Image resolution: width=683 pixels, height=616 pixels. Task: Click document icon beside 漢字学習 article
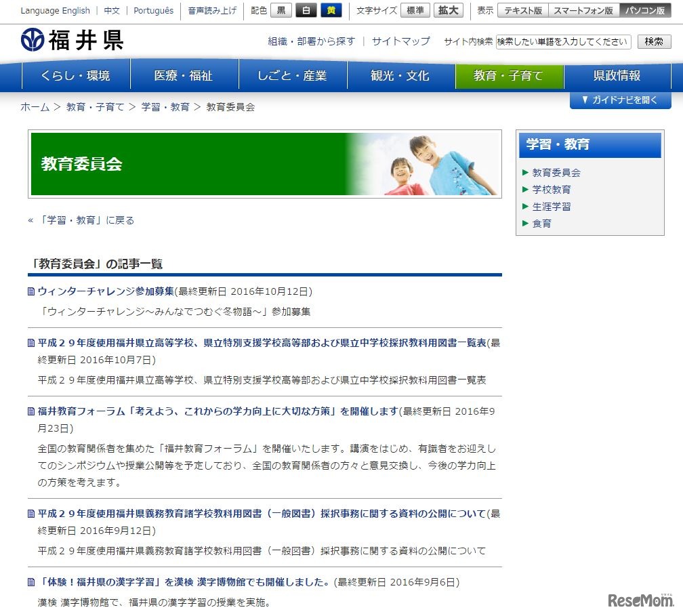30,581
